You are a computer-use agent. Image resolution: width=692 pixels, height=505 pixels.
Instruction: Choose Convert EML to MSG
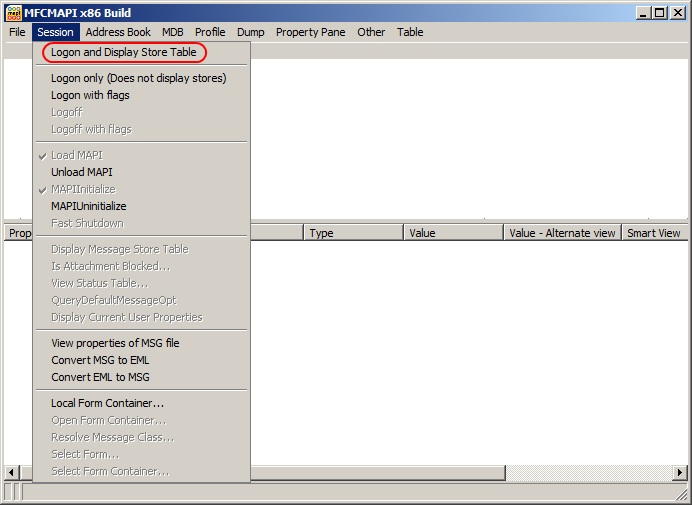(141, 377)
